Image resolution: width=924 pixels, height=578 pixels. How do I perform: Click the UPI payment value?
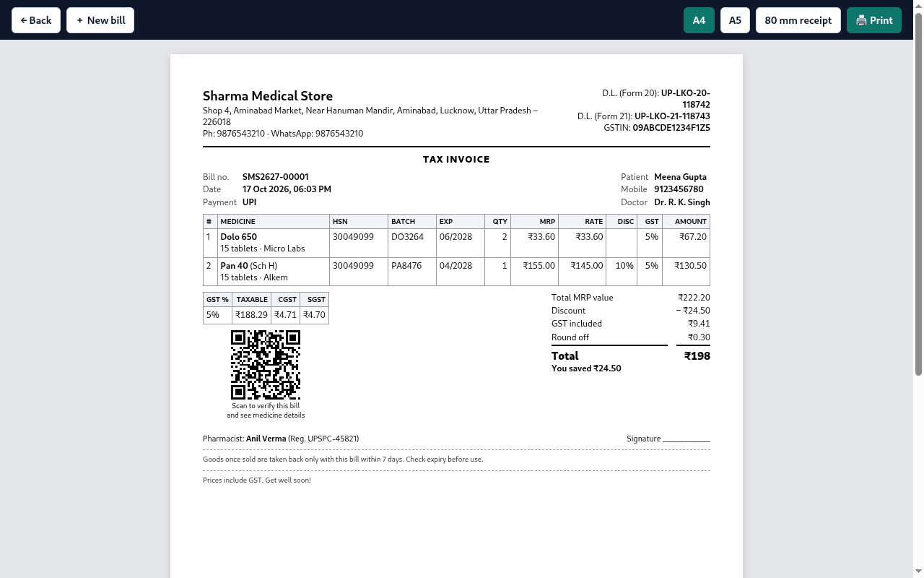(x=250, y=202)
